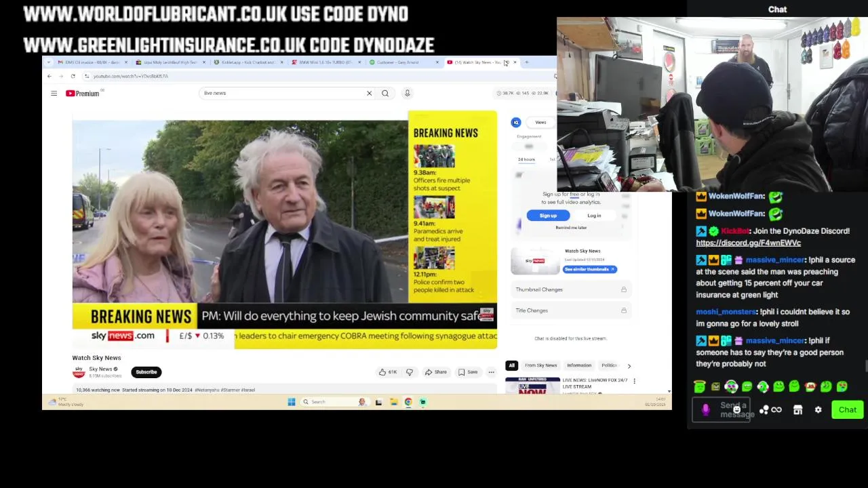Open the YouTube guide hamburger menu

pos(54,94)
